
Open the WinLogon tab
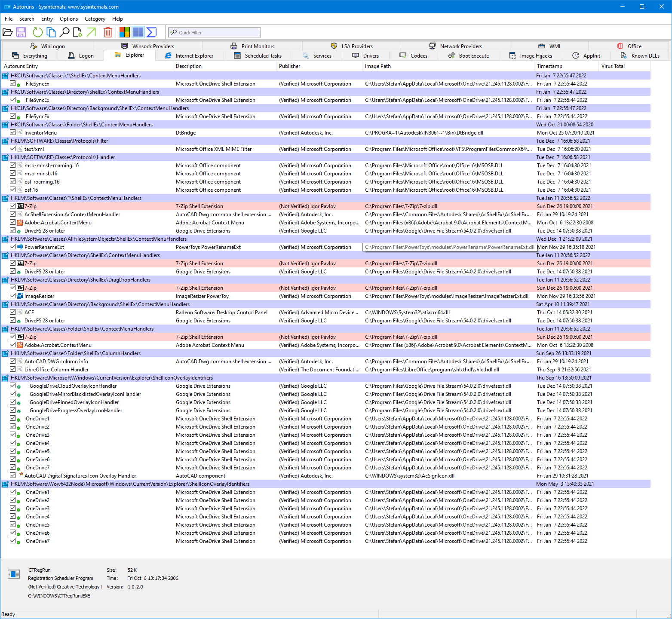pyautogui.click(x=48, y=46)
